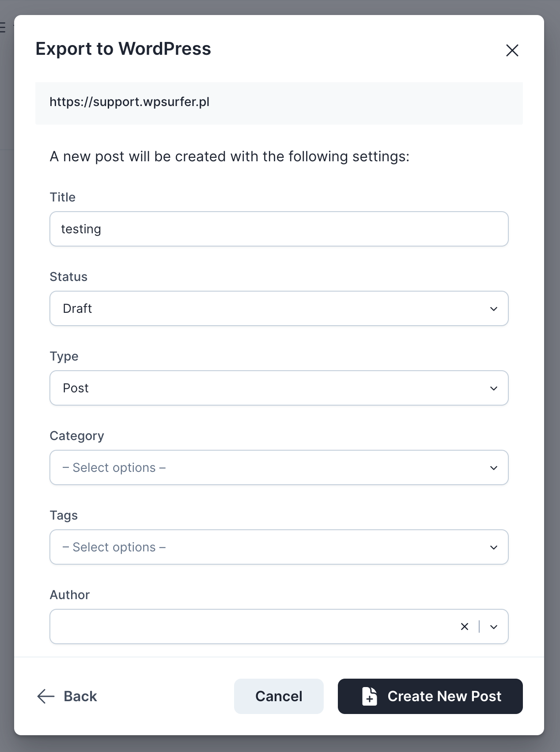The height and width of the screenshot is (752, 560).
Task: Click the left arrow icon beside Back
Action: click(45, 696)
